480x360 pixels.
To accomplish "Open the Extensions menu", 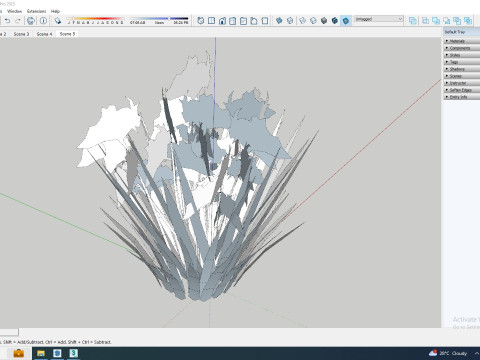I will (x=36, y=11).
